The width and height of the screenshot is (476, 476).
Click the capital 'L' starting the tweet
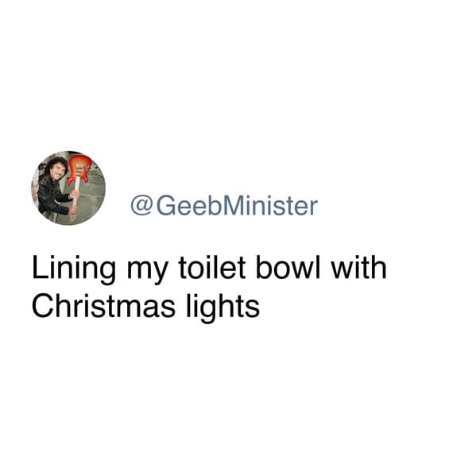[40, 267]
